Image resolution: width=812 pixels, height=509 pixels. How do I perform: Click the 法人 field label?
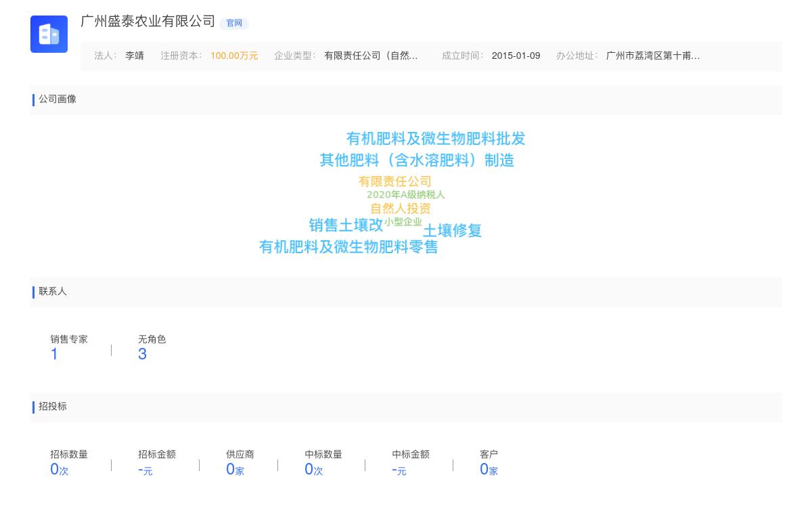(106, 56)
